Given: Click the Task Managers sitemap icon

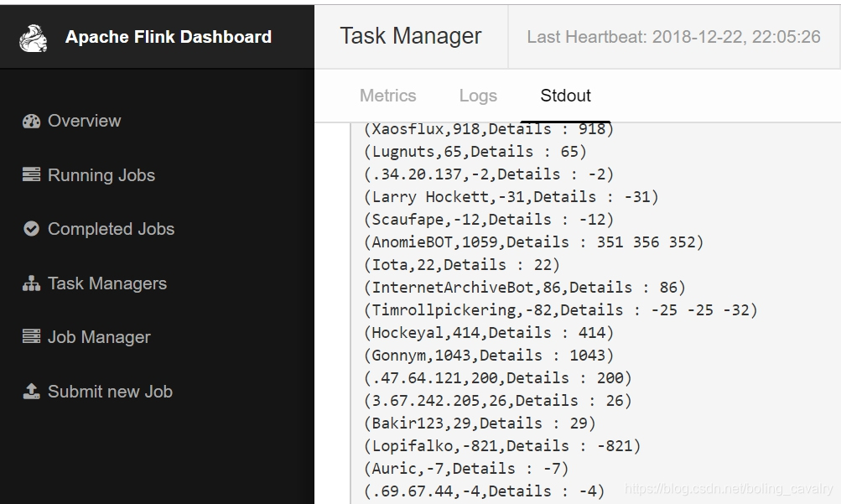Looking at the screenshot, I should 32,284.
